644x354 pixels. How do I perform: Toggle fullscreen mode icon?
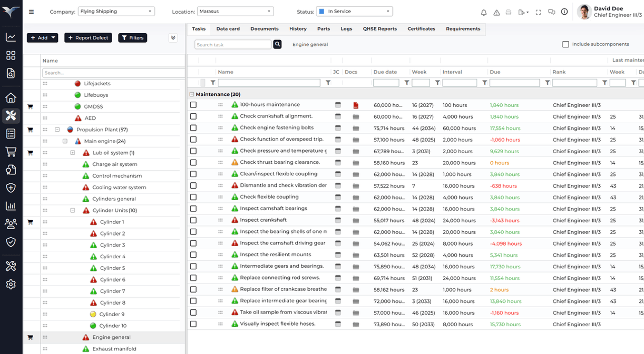click(x=538, y=12)
